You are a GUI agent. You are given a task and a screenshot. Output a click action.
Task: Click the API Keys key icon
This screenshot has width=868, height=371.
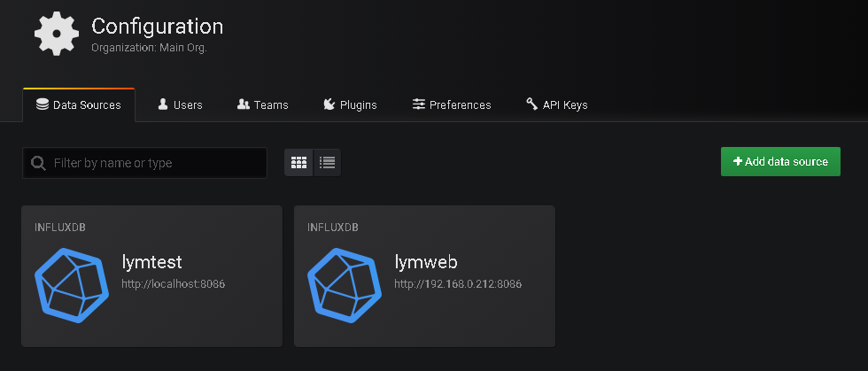tap(531, 104)
